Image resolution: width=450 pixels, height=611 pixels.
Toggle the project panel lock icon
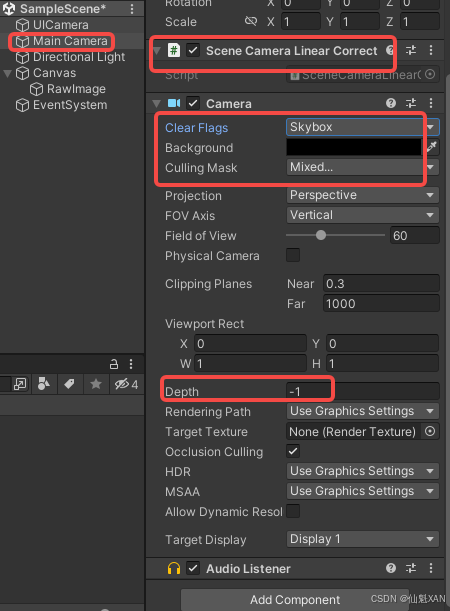114,364
